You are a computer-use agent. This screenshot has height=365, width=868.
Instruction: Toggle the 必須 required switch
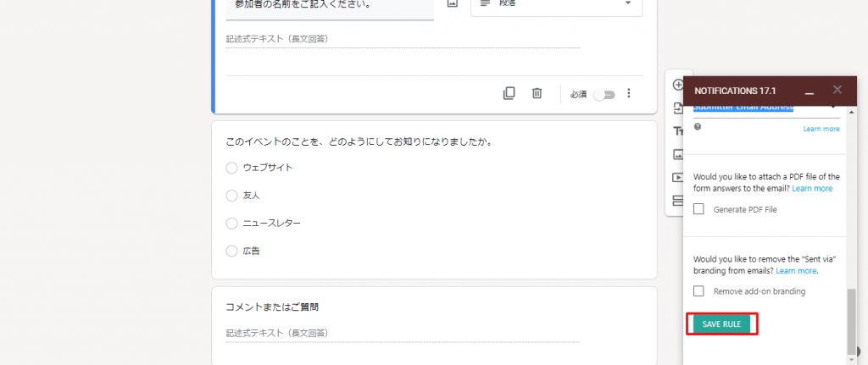603,94
